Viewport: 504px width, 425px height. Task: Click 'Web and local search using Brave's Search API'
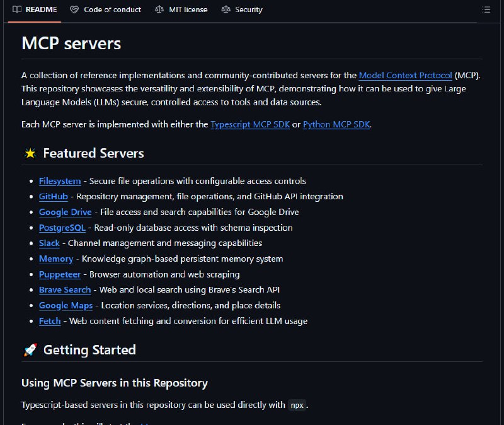coord(190,290)
